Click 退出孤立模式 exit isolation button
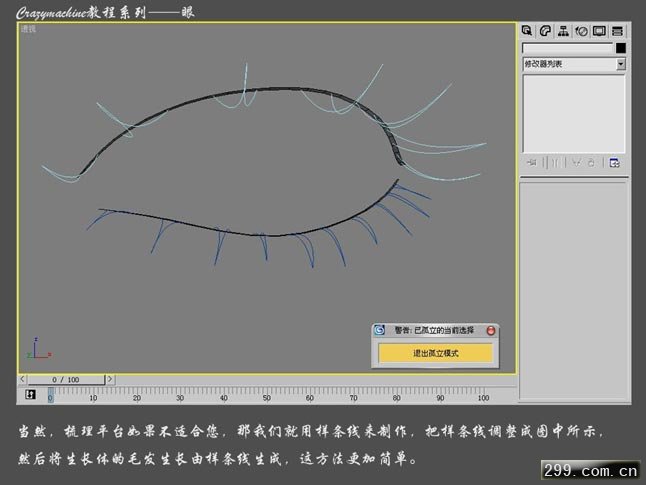This screenshot has width=646, height=485. [435, 353]
